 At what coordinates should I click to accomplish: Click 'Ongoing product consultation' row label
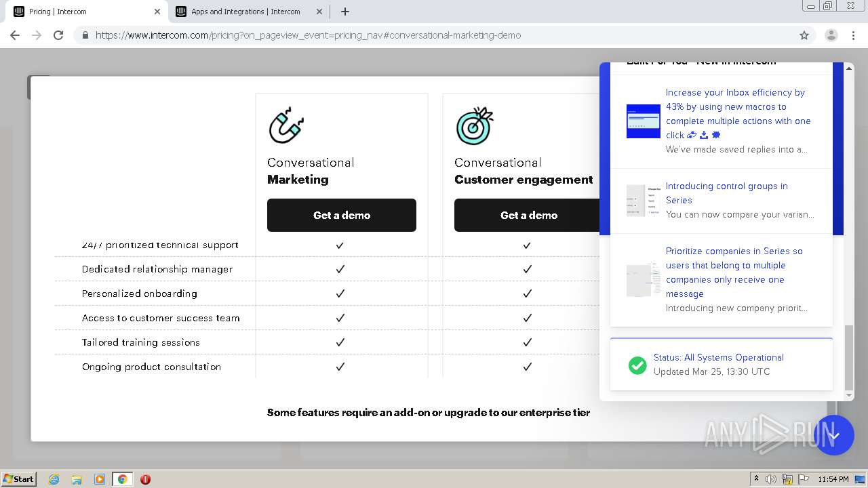click(151, 367)
